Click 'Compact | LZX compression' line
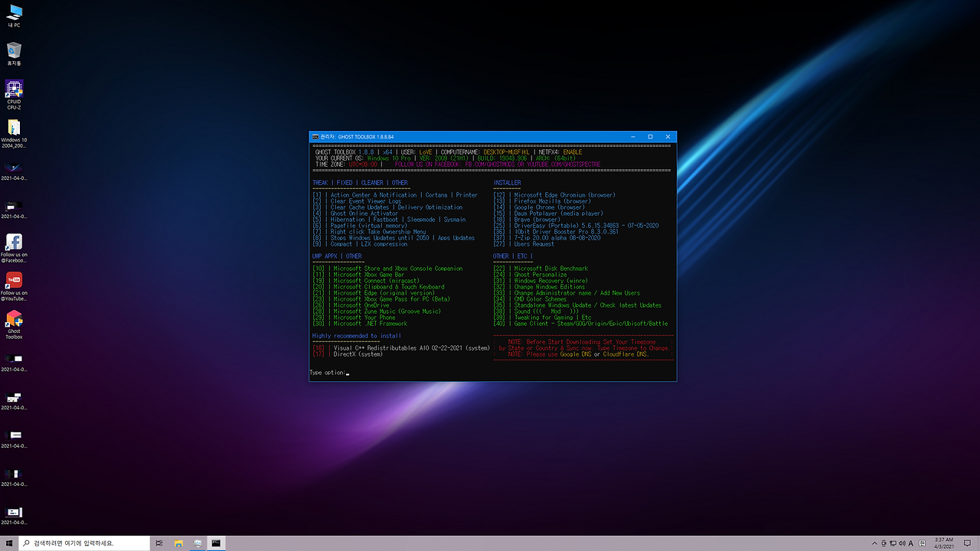 coord(360,244)
